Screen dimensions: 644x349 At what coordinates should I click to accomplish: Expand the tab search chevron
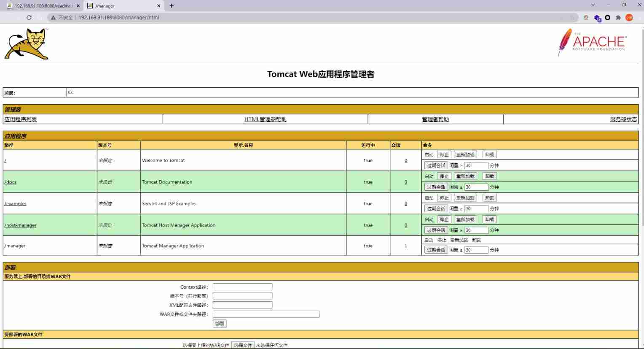tap(593, 5)
